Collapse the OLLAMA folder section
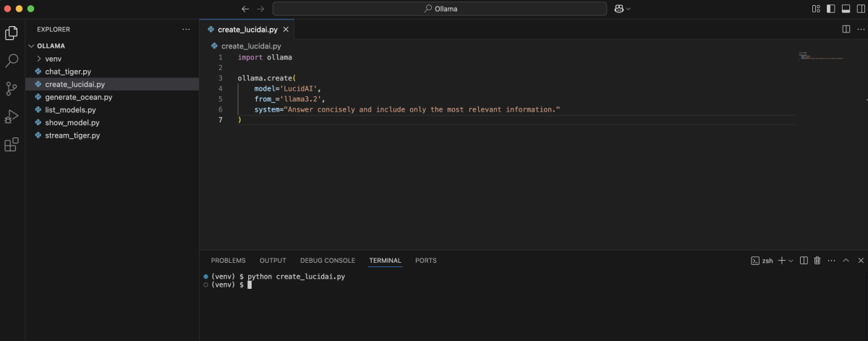Viewport: 868px width, 341px height. 112,46
